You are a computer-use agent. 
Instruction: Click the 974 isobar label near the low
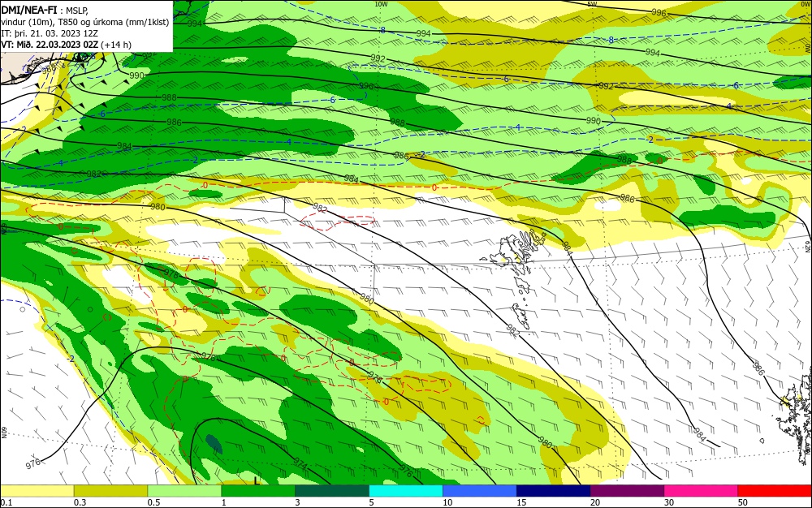(300, 463)
